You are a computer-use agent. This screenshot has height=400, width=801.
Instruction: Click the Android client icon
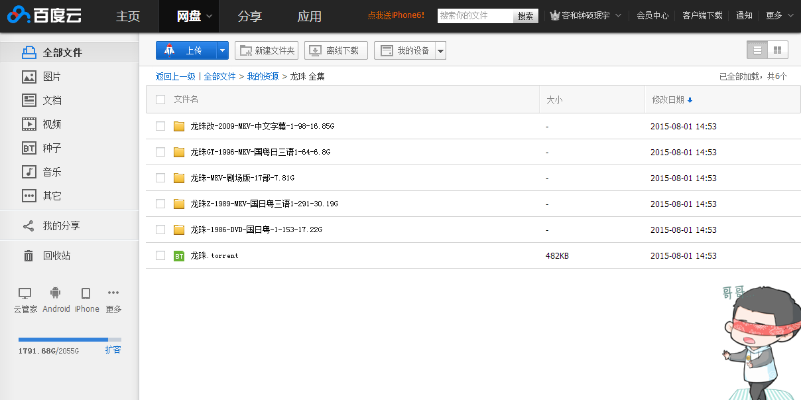click(56, 293)
